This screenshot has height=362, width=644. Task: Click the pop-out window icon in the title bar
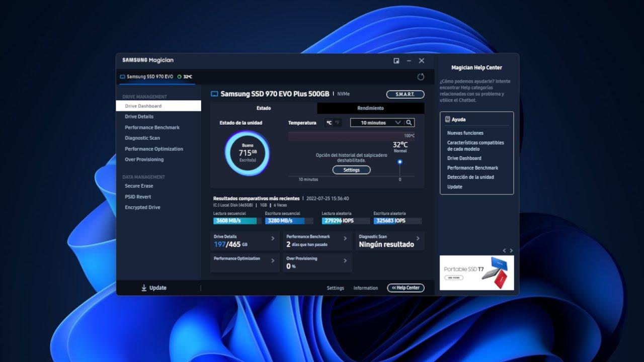[395, 60]
